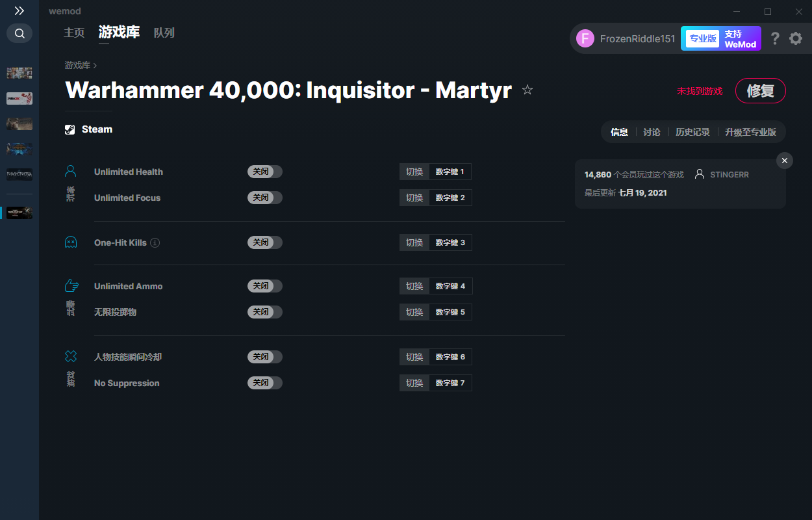Open the 升级至专业版 tab
This screenshot has width=812, height=520.
tap(750, 132)
